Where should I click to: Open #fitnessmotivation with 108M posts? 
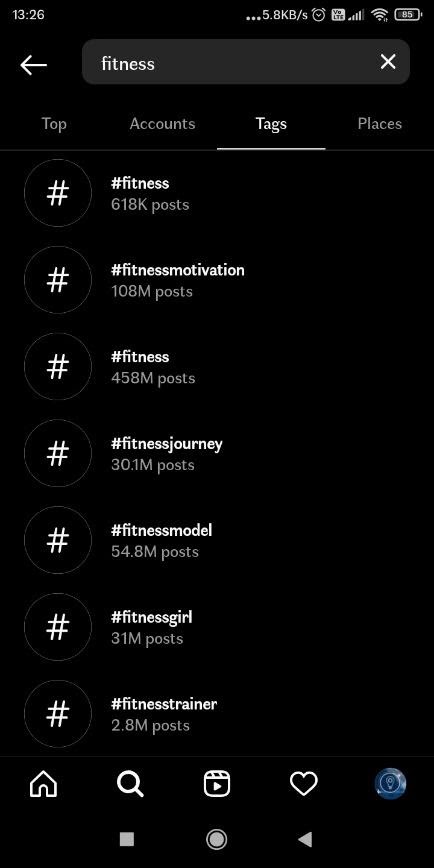[217, 280]
